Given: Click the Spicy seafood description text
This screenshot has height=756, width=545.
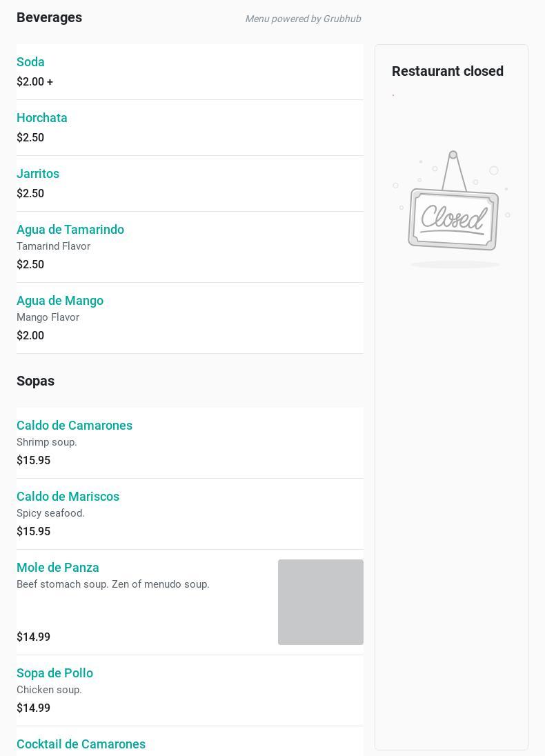Looking at the screenshot, I should (50, 513).
